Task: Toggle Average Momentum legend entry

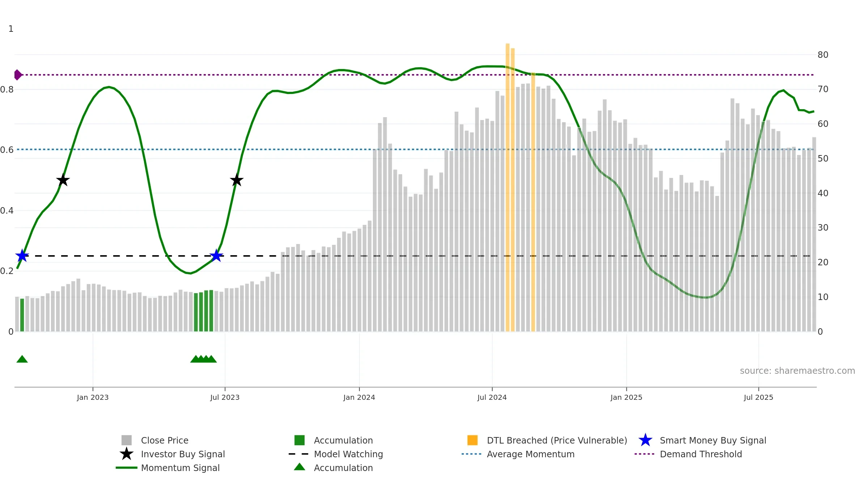Action: pyautogui.click(x=518, y=454)
